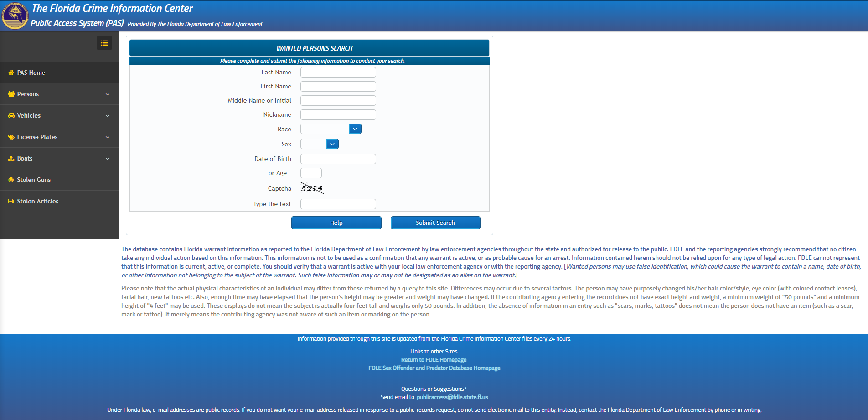The height and width of the screenshot is (420, 868).
Task: Focus the Type the text captcha field
Action: (338, 204)
